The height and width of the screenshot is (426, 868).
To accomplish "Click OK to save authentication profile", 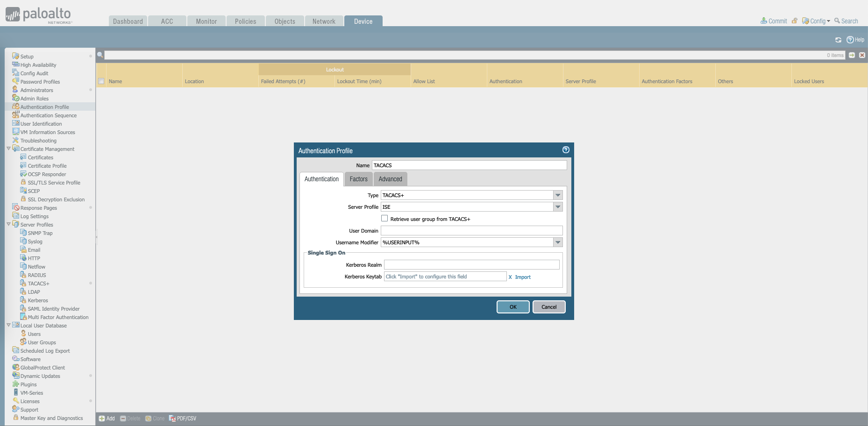I will point(513,307).
